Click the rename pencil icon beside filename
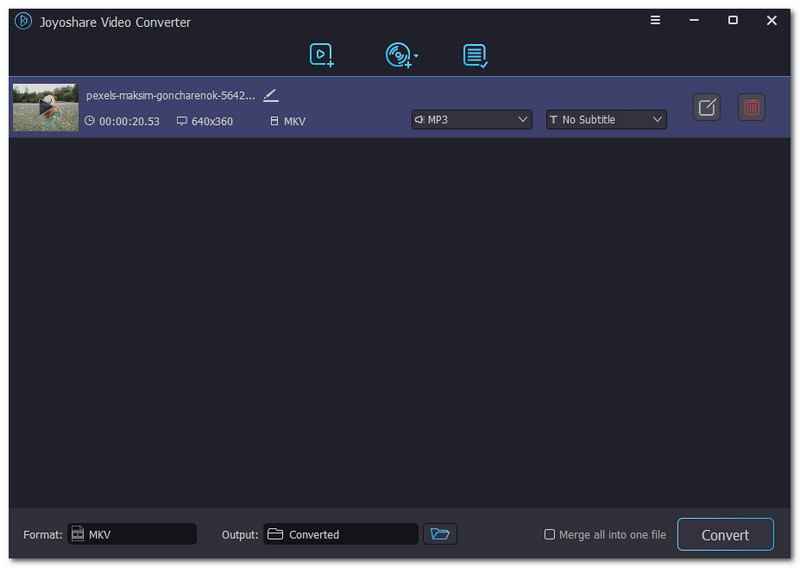Image resolution: width=800 pixels, height=568 pixels. [271, 95]
